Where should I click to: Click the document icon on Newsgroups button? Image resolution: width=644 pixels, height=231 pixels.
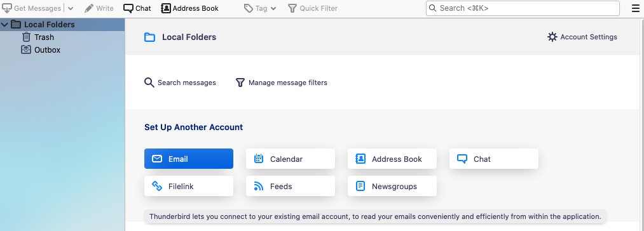360,187
